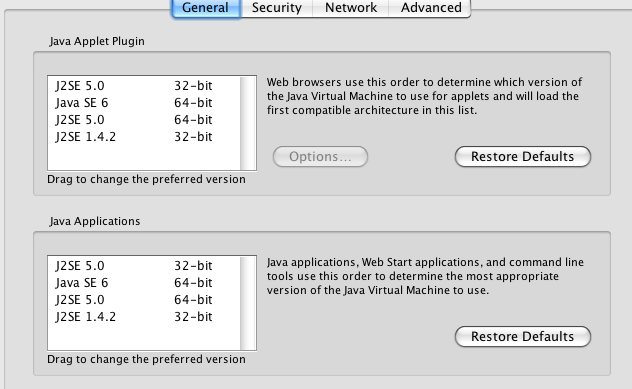Open the Advanced tab
The height and width of the screenshot is (389, 632).
(x=430, y=8)
